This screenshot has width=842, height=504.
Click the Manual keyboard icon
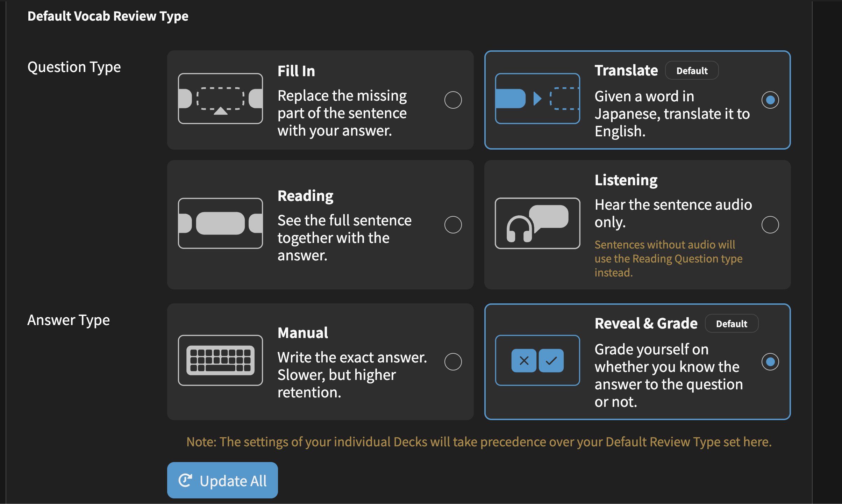220,360
